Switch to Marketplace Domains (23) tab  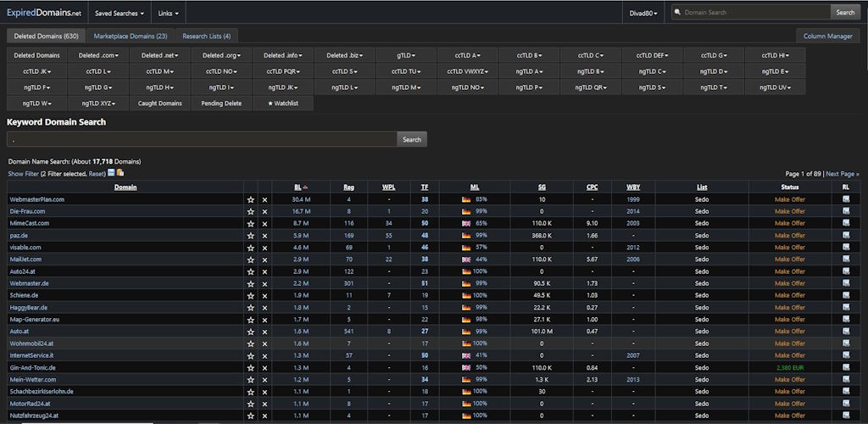pos(131,36)
